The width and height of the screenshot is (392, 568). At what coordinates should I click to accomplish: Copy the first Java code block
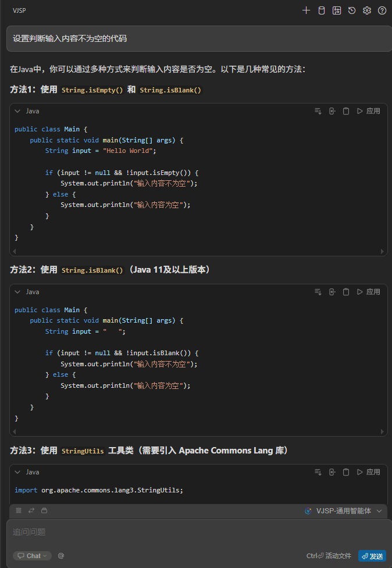pyautogui.click(x=346, y=111)
